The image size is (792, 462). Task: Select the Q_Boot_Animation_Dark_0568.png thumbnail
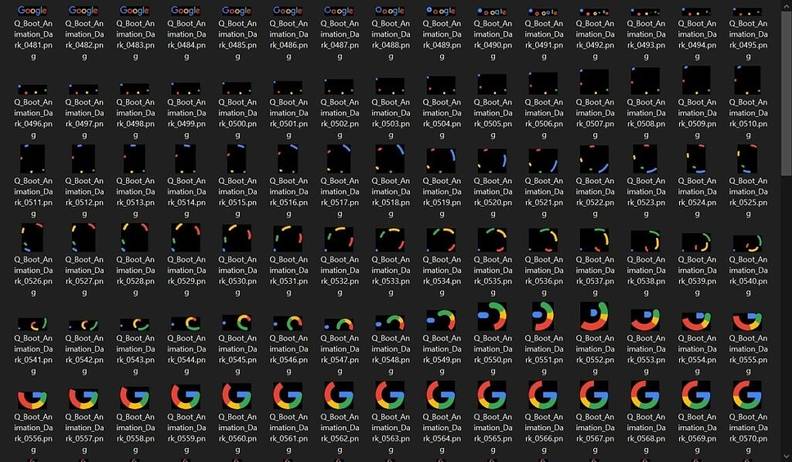[x=645, y=395]
